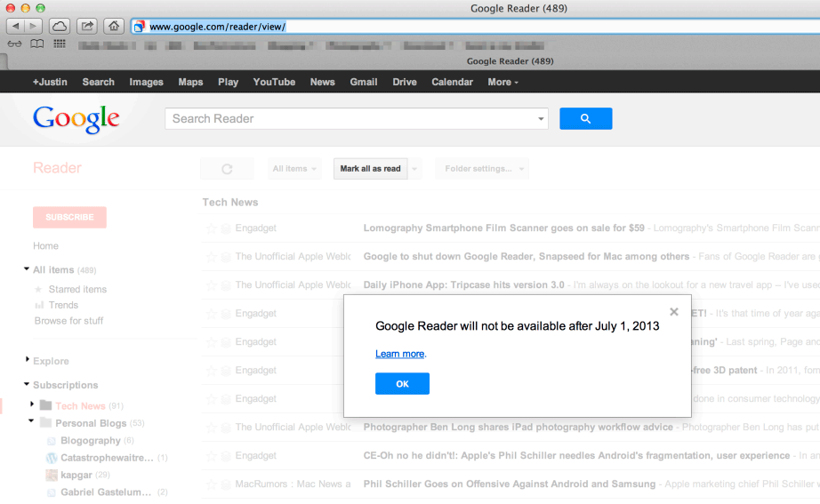The width and height of the screenshot is (820, 504).
Task: Star the Daily iPhone App Tripcase item
Action: tap(212, 285)
